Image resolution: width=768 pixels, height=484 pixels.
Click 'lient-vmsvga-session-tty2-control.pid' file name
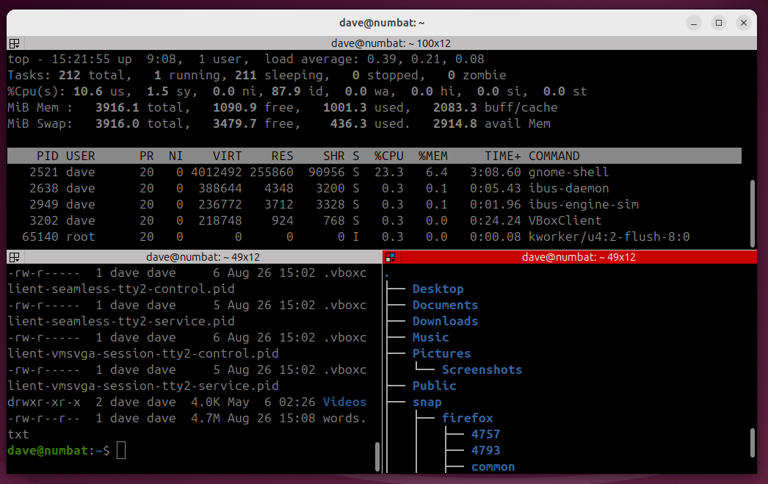[143, 354]
